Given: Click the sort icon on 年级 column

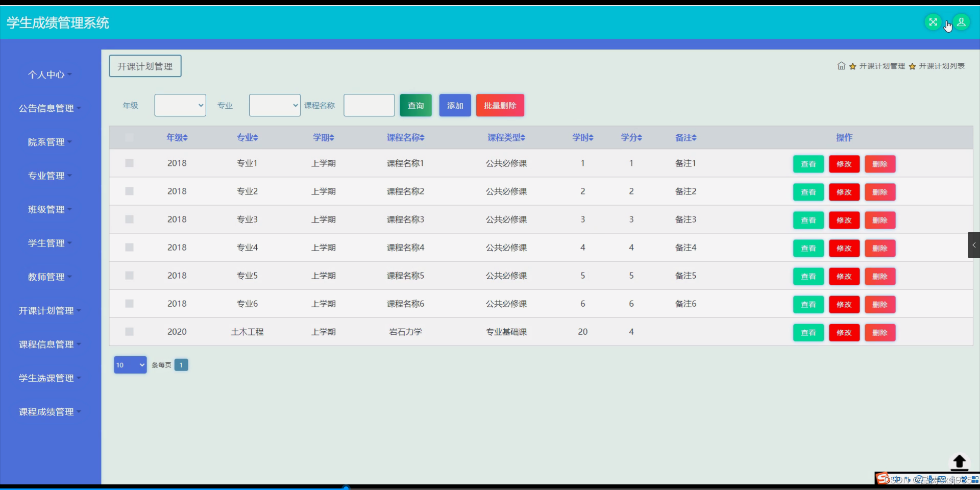Looking at the screenshot, I should click(x=186, y=137).
